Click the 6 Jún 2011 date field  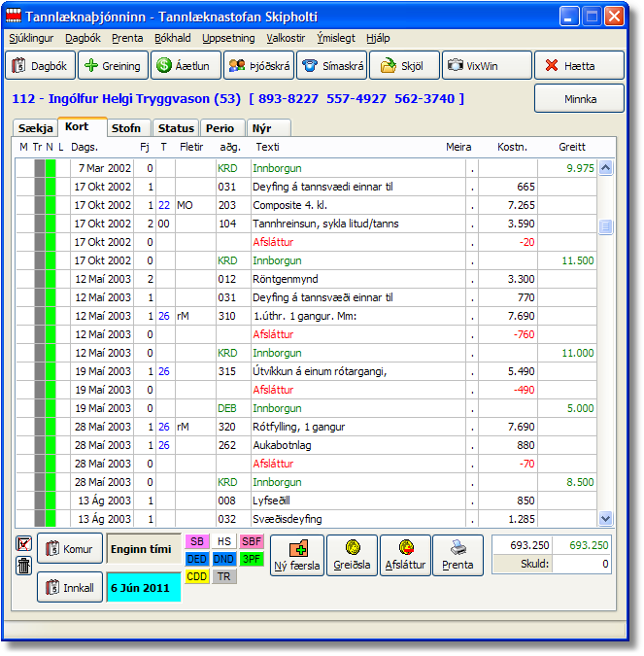[144, 587]
